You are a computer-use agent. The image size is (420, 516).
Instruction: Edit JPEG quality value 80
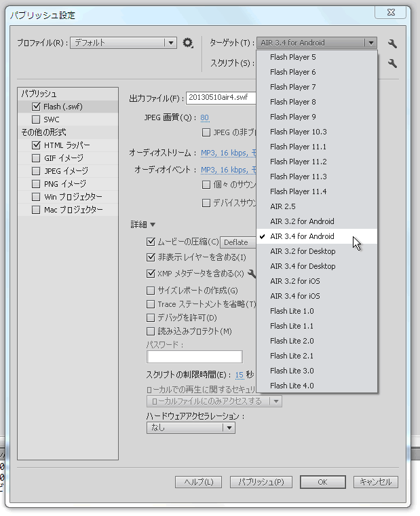(x=205, y=118)
